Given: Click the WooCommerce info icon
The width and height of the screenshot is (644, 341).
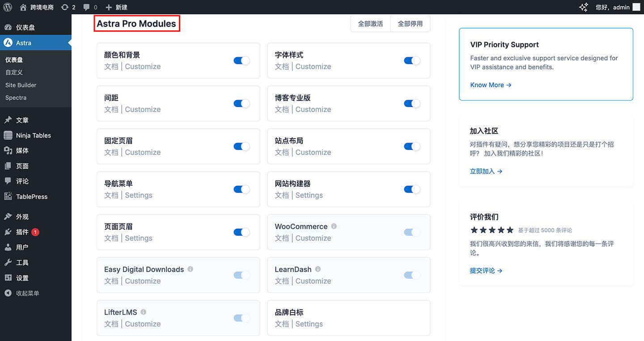Looking at the screenshot, I should 334,226.
